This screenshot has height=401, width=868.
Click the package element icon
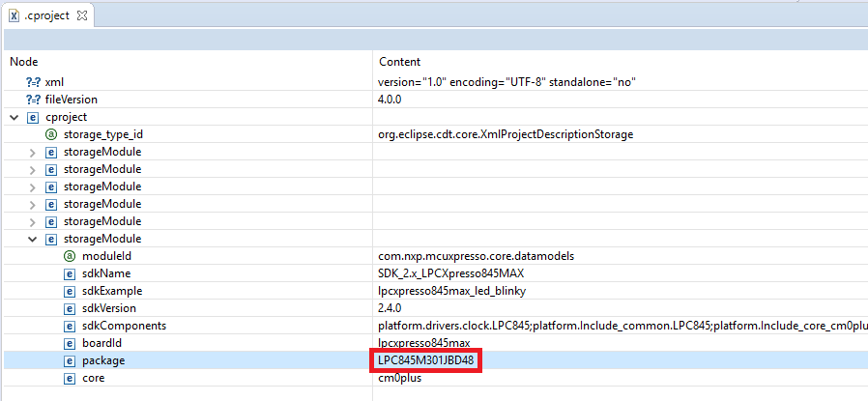click(69, 360)
